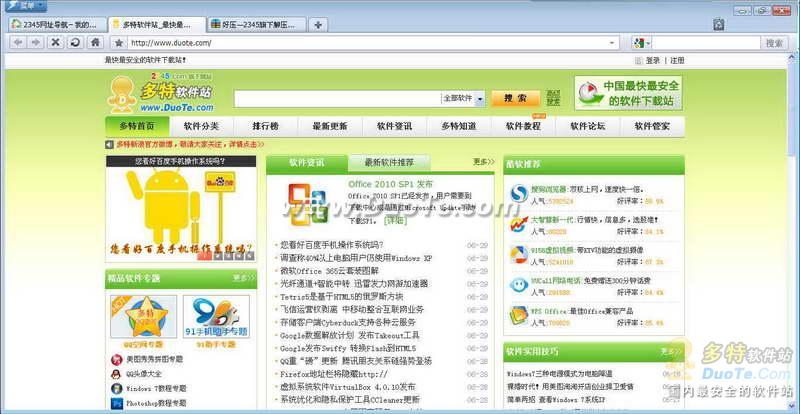Click the browser home icon
Screen dimensions: 800x414
point(95,43)
